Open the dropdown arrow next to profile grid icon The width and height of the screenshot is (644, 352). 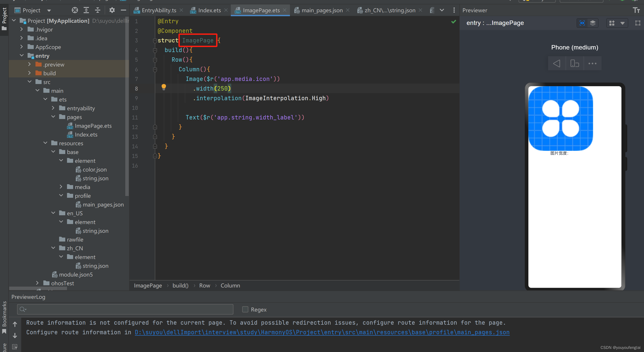click(x=623, y=23)
